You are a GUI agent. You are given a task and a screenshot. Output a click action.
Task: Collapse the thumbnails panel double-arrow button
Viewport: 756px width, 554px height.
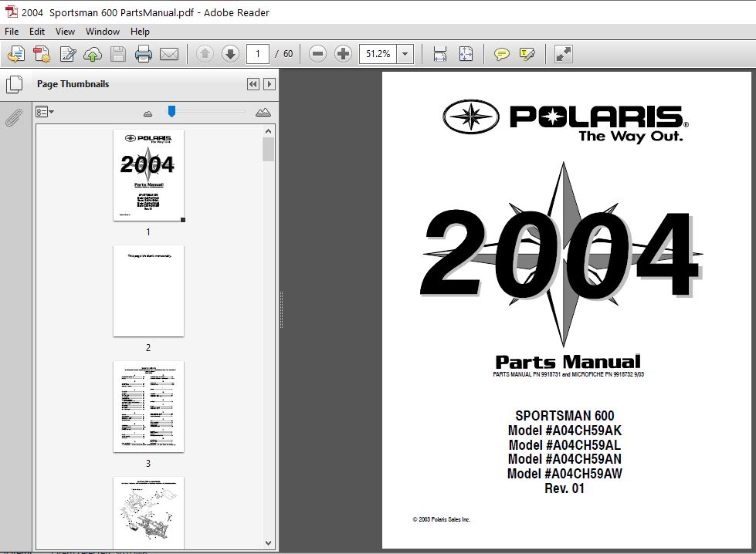point(253,84)
